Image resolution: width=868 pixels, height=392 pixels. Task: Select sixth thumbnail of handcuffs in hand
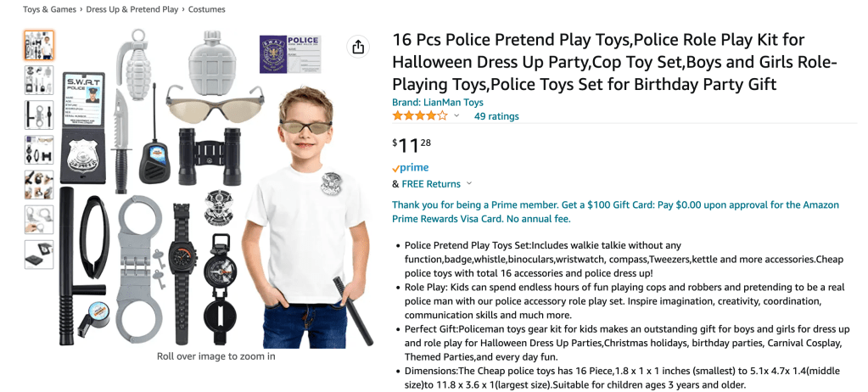[x=39, y=220]
